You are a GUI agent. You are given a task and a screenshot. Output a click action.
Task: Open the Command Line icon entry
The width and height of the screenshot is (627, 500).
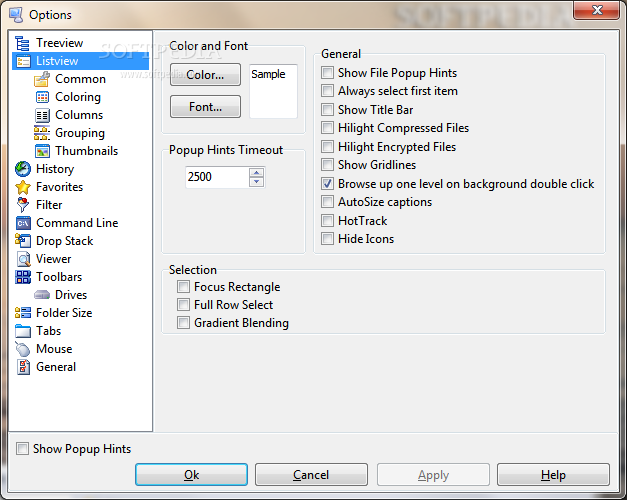tap(22, 223)
